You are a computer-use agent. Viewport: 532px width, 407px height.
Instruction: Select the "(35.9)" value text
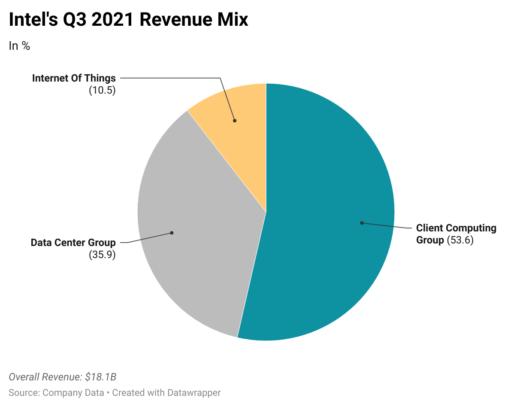(x=102, y=255)
